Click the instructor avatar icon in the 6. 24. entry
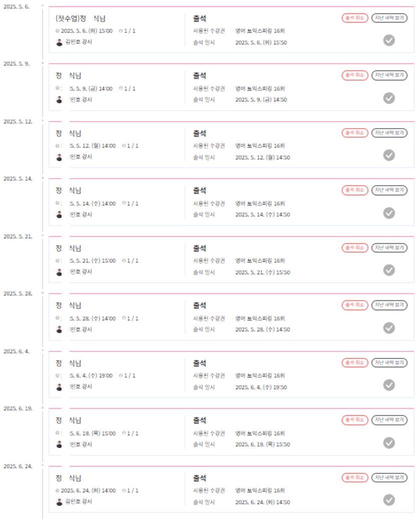This screenshot has height=523, width=420. coord(60,502)
